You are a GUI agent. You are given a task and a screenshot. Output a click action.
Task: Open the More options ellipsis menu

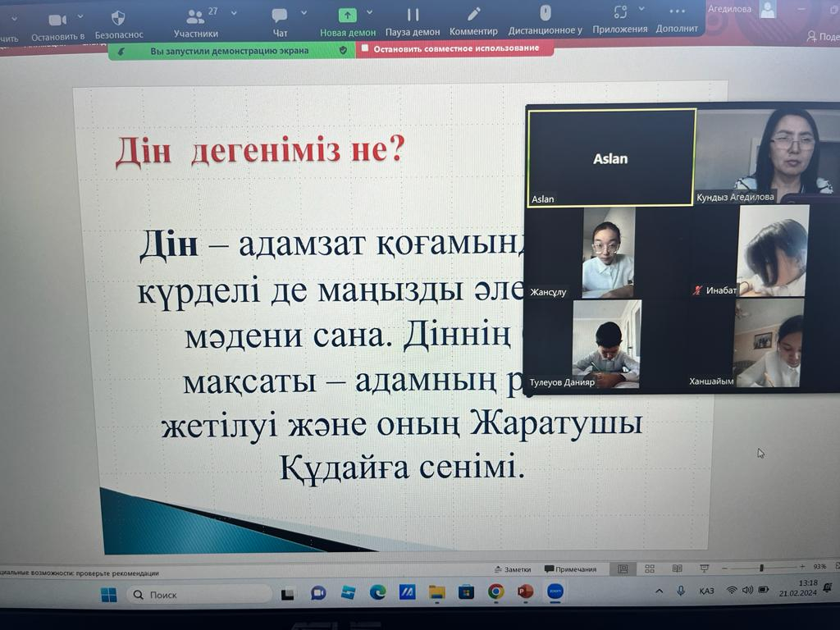677,11
